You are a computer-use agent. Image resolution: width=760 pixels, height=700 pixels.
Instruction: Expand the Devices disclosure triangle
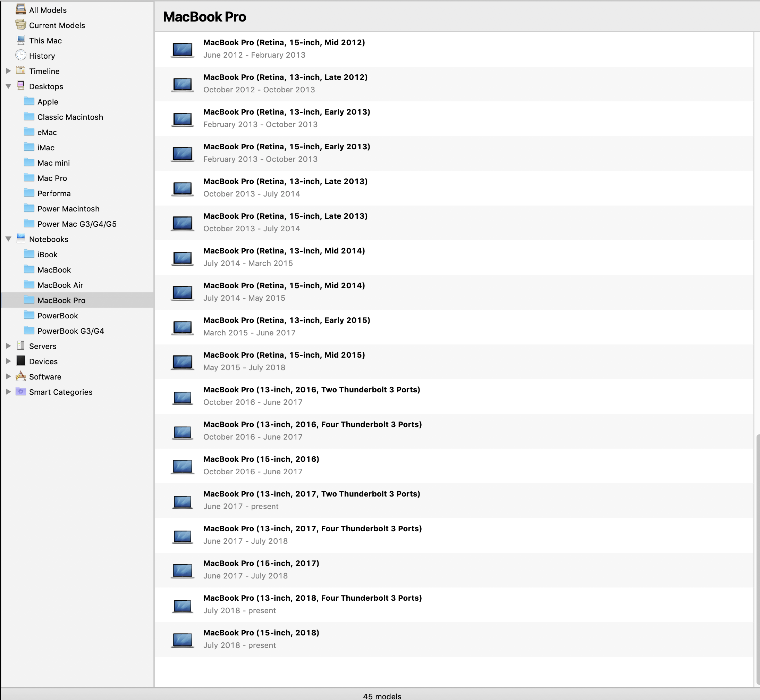pos(8,361)
